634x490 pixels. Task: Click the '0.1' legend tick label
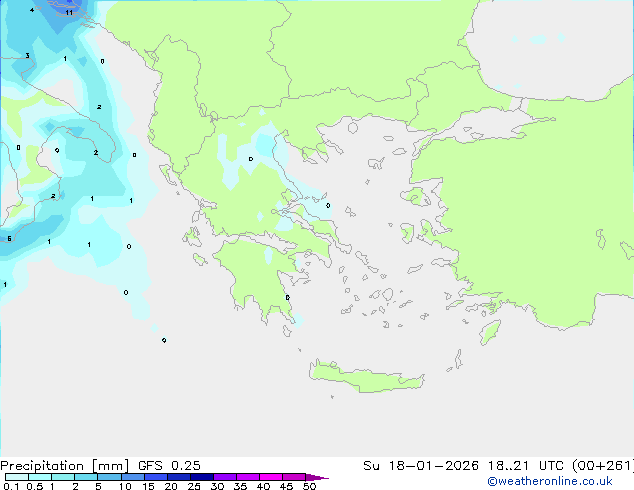coord(11,486)
